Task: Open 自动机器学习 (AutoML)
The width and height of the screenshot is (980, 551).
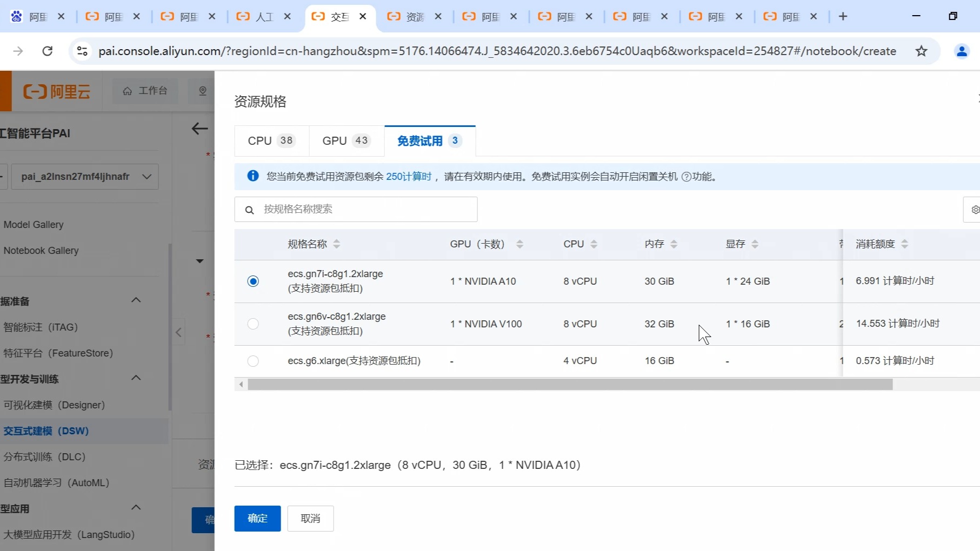Action: tap(56, 483)
